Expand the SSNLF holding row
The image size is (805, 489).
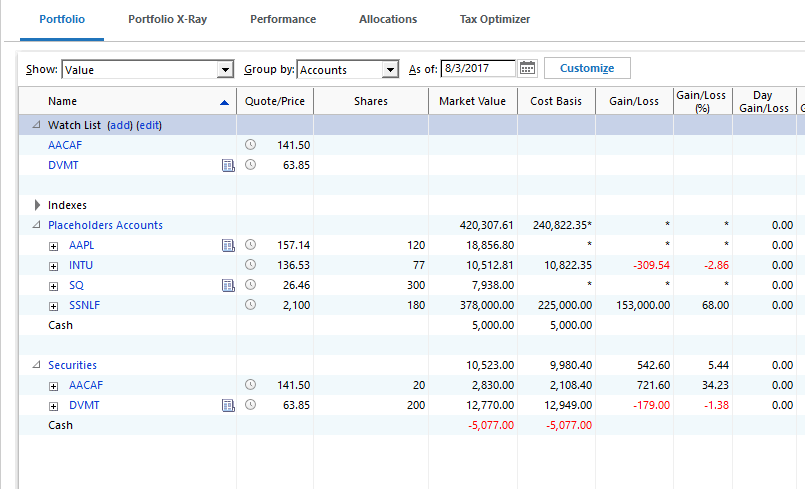[54, 305]
